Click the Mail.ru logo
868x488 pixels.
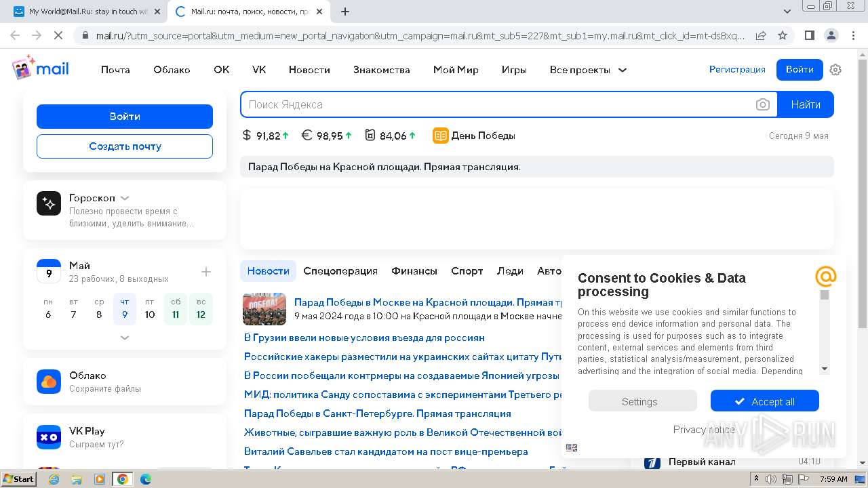[41, 68]
